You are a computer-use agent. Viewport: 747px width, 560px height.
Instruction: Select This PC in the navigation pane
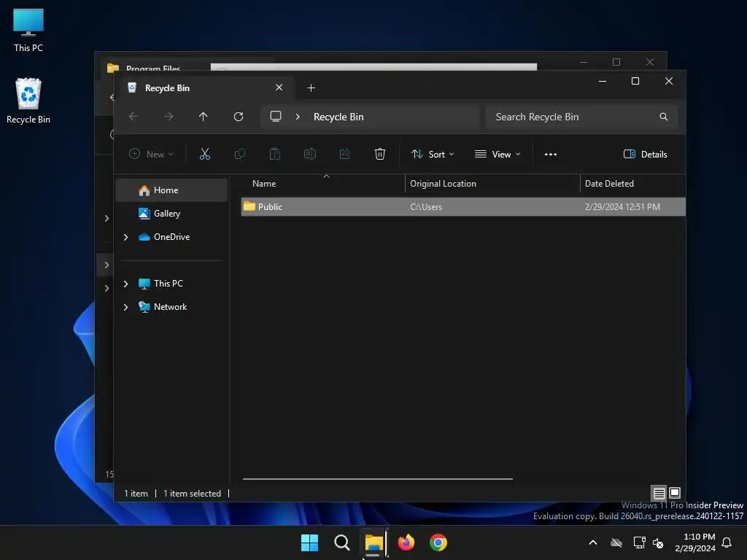point(171,284)
